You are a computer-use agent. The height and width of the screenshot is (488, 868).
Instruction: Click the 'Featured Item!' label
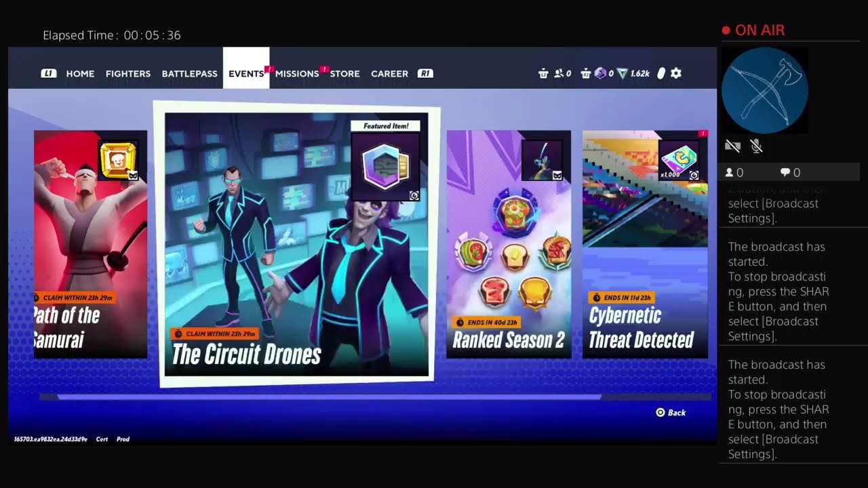point(385,126)
